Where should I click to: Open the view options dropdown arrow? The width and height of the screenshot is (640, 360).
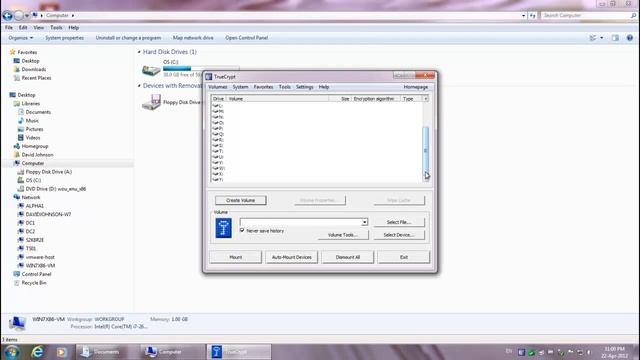point(602,38)
